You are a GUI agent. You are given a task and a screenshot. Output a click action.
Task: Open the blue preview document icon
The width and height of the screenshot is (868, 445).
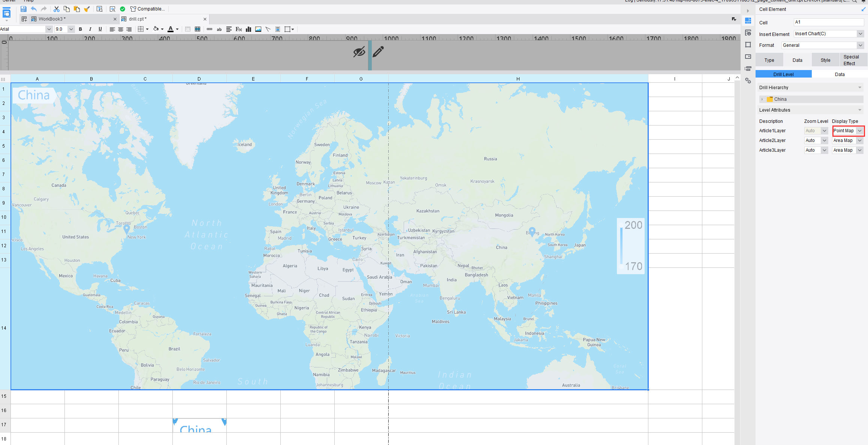pos(6,13)
